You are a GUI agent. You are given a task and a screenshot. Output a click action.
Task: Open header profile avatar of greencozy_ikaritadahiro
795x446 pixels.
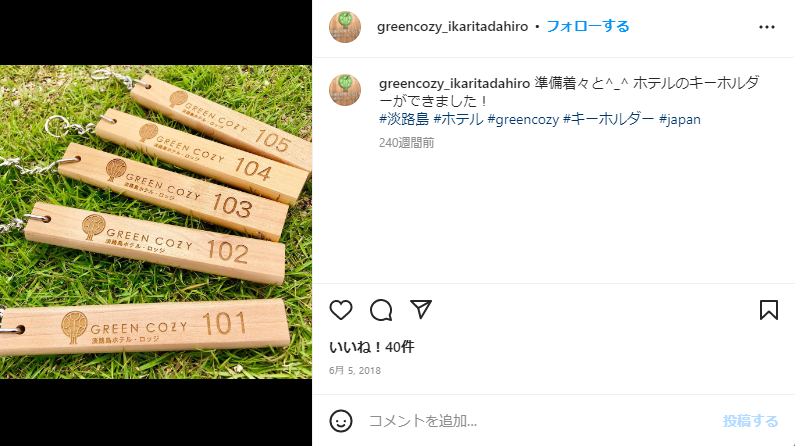coord(345,27)
